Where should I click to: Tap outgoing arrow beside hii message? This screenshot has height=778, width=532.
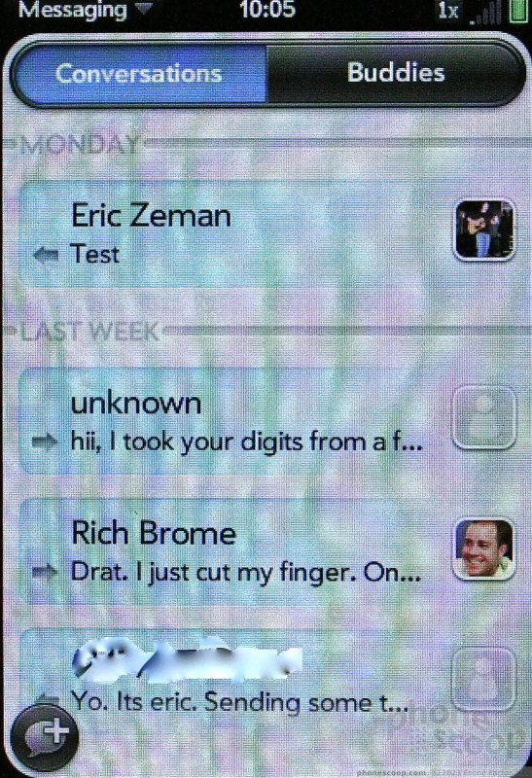pyautogui.click(x=45, y=442)
